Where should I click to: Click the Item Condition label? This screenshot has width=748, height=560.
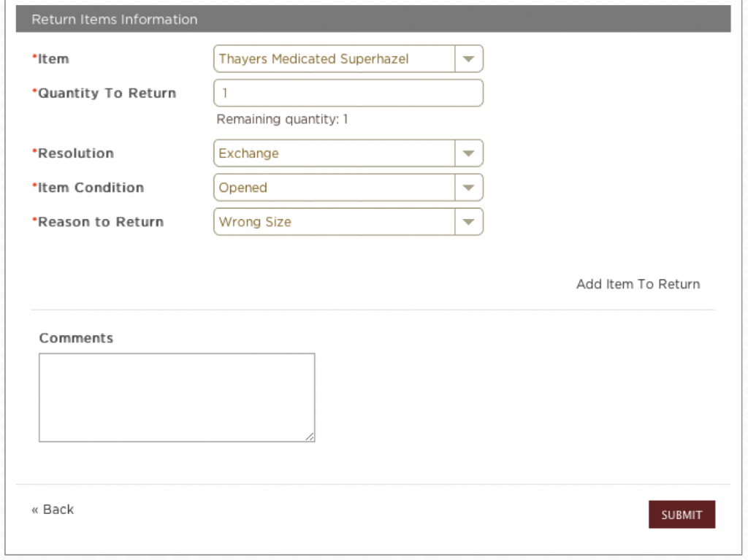pyautogui.click(x=90, y=188)
